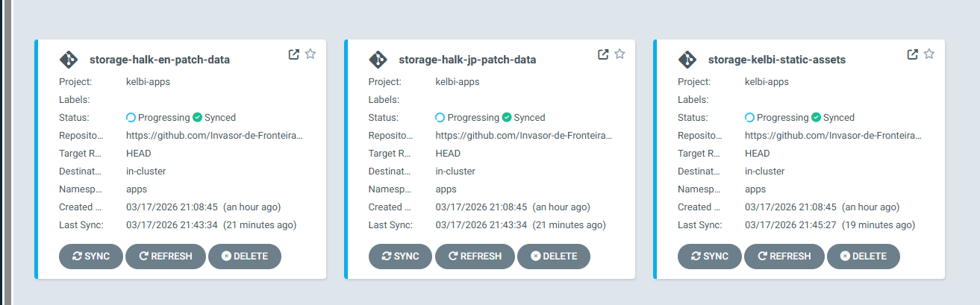Delete the storage-kelbi-static-assets application
The width and height of the screenshot is (980, 305).
864,256
